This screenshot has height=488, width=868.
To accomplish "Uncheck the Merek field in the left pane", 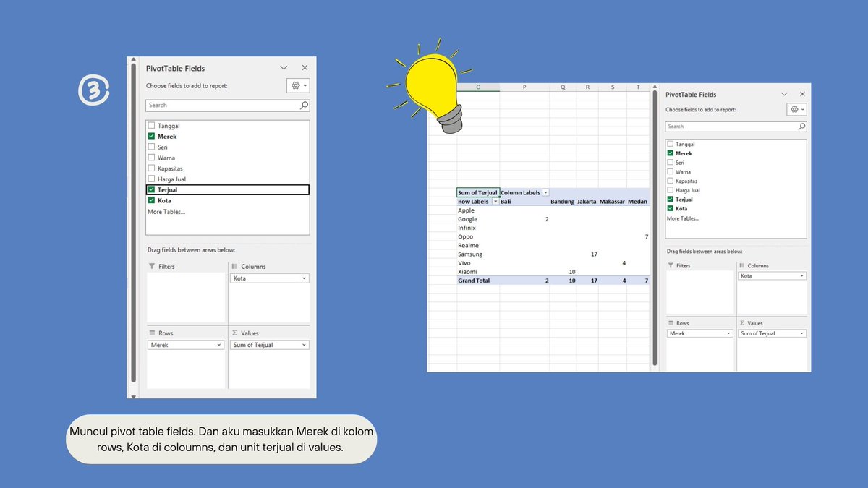I will (151, 136).
